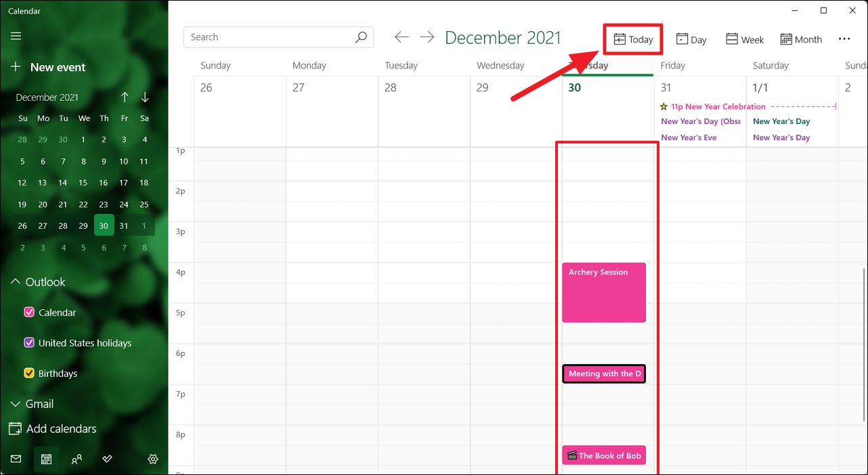This screenshot has height=475, width=868.
Task: Open the People icon in bottom navigation
Action: (77, 459)
